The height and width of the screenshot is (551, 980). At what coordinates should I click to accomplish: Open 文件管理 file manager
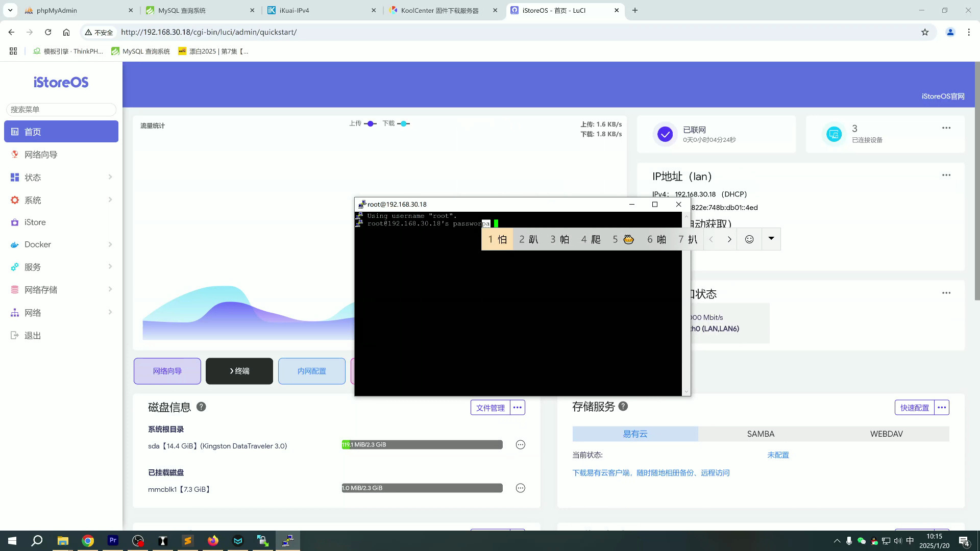[x=490, y=408]
